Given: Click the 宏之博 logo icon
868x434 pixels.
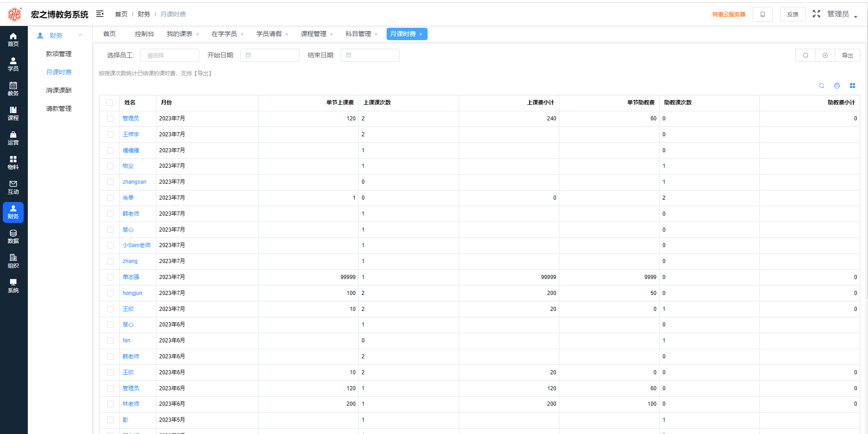Looking at the screenshot, I should [15, 15].
